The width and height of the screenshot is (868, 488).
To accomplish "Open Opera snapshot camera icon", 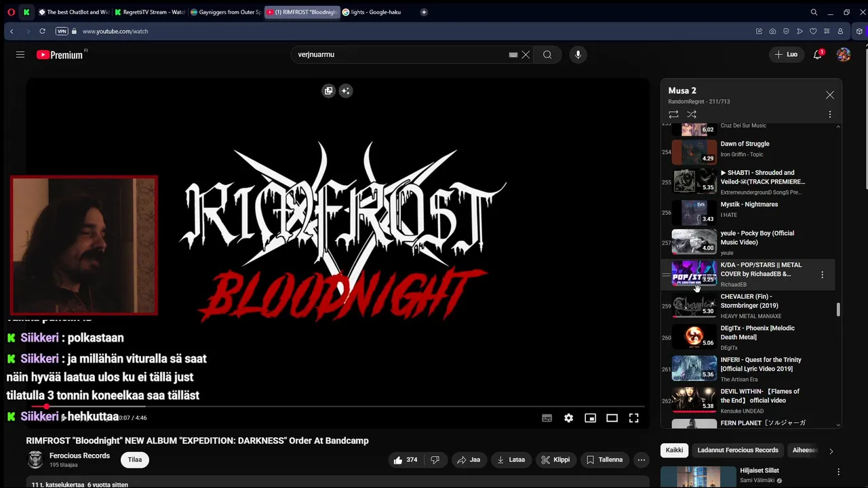I will coord(772,31).
